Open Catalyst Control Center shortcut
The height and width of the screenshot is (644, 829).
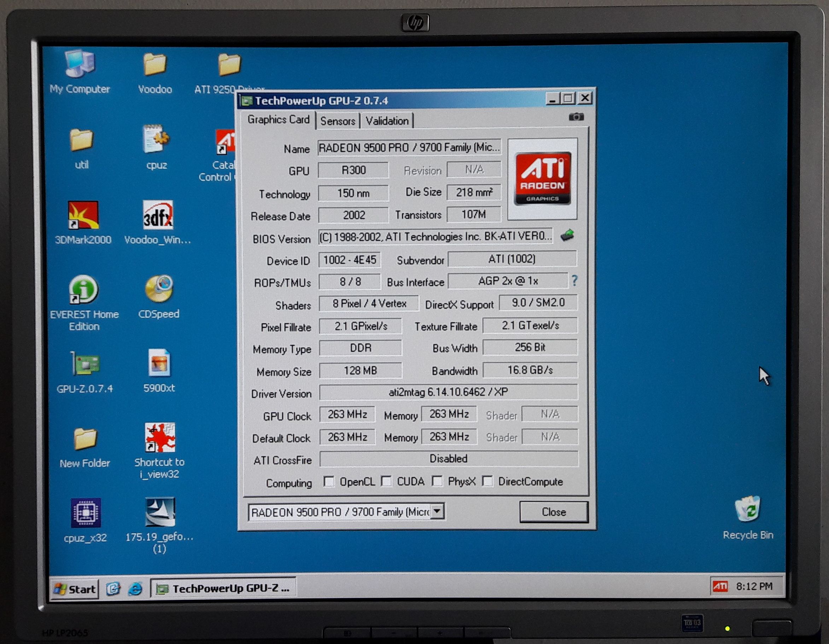(x=226, y=142)
